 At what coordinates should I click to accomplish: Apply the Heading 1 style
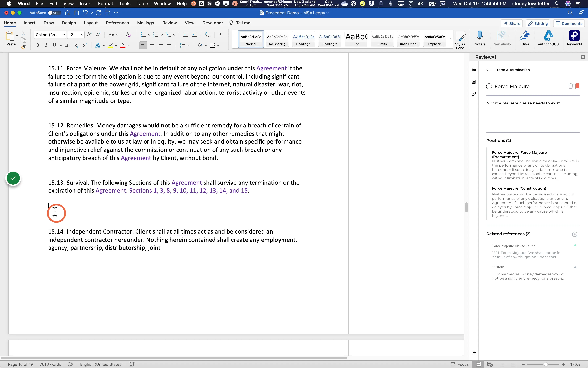(303, 39)
